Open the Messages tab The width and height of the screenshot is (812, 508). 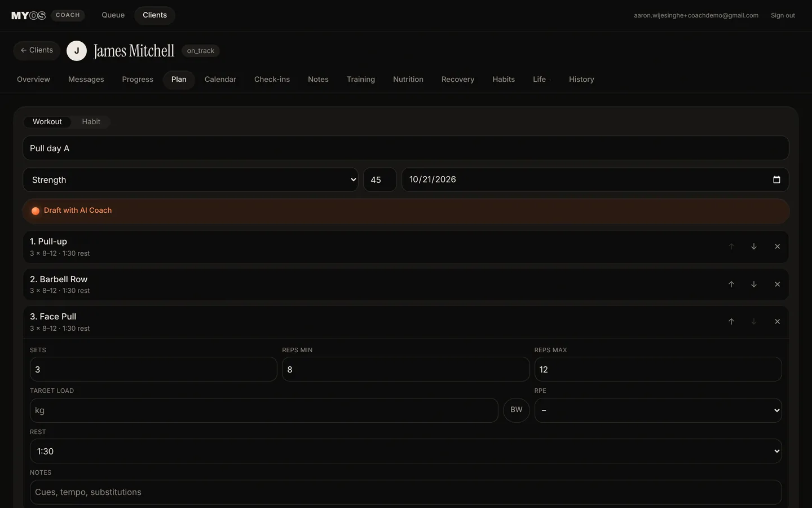pos(86,80)
